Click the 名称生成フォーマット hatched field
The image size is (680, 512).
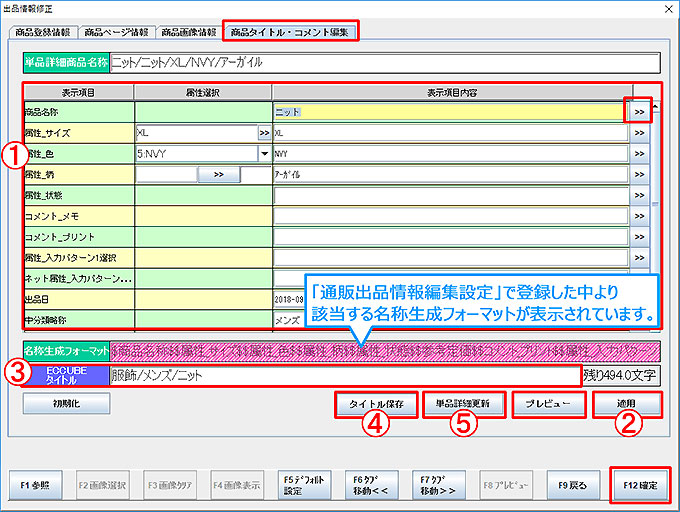385,351
